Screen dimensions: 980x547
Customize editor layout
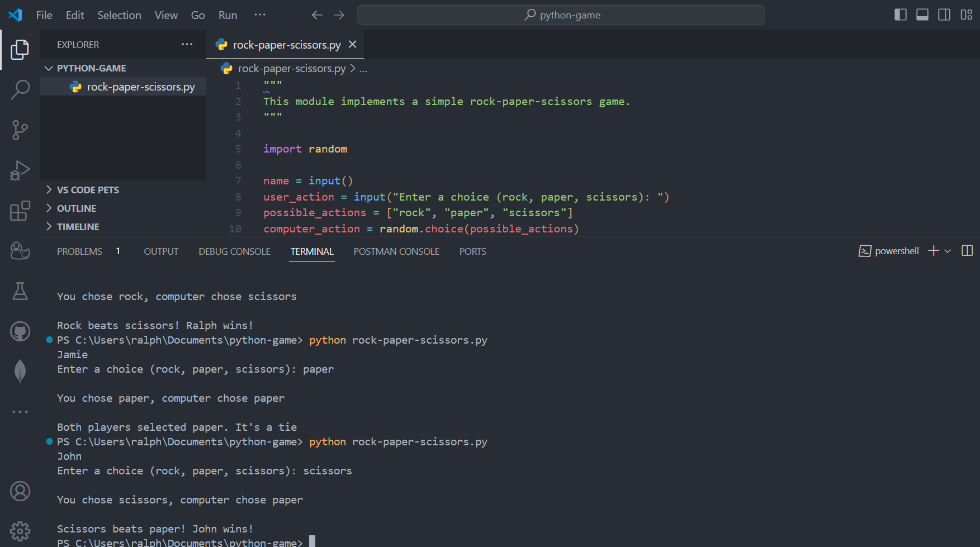pyautogui.click(x=967, y=15)
